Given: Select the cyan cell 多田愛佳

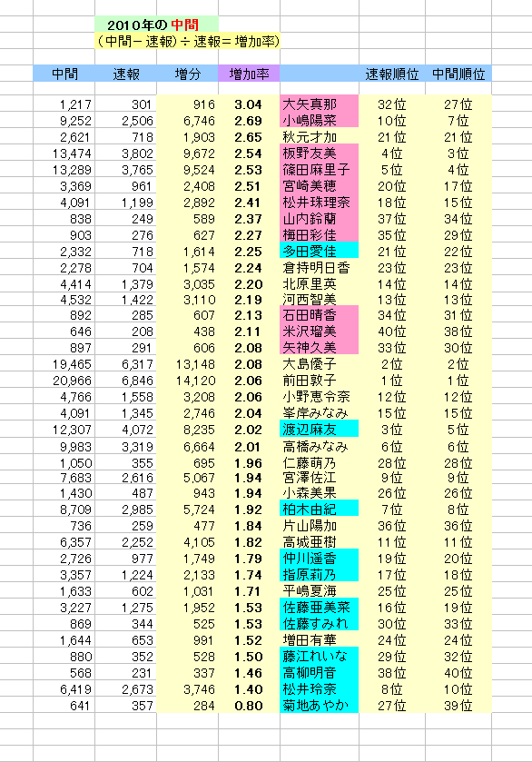Looking at the screenshot, I should (320, 251).
